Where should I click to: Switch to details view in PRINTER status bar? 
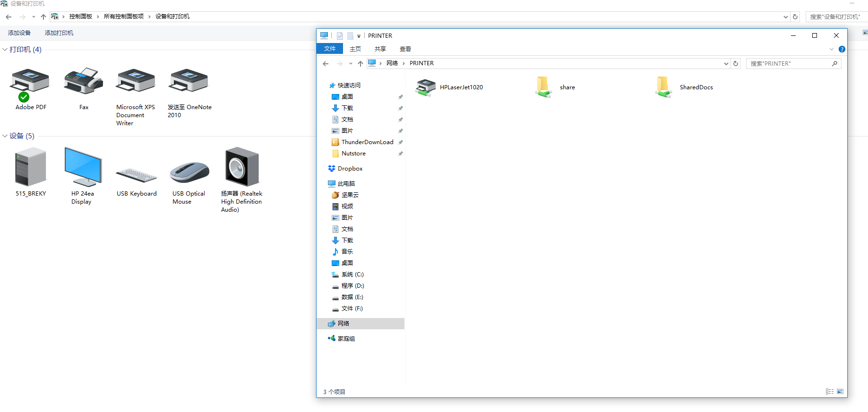830,392
